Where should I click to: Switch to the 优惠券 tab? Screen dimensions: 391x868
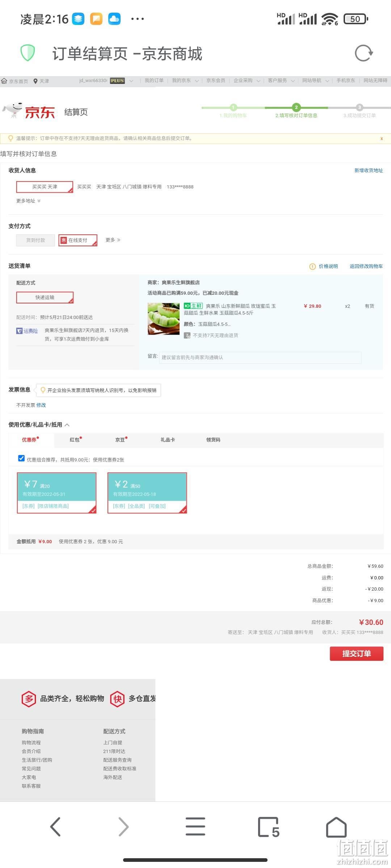pos(31,440)
